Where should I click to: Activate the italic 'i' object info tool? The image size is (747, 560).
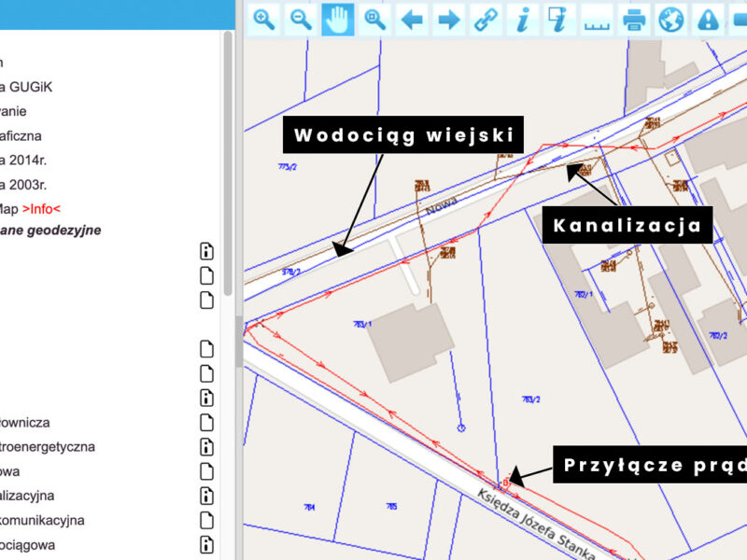click(x=523, y=19)
